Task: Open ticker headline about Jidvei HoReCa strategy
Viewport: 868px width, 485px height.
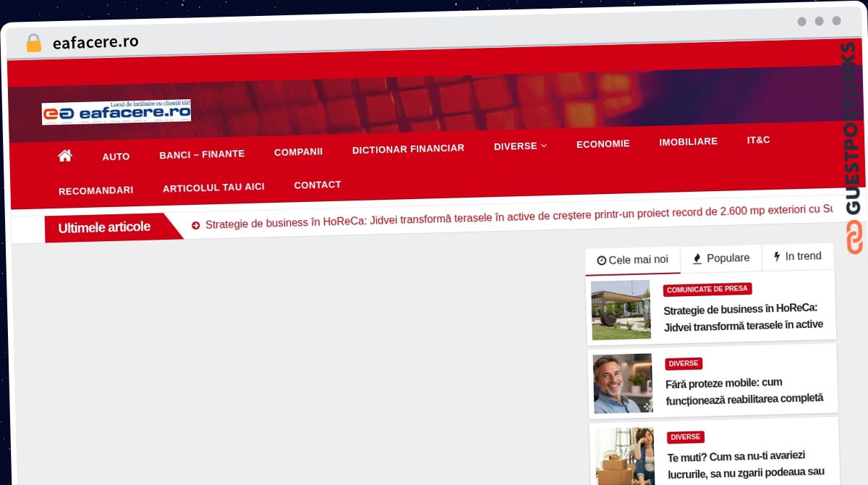Action: pos(519,216)
